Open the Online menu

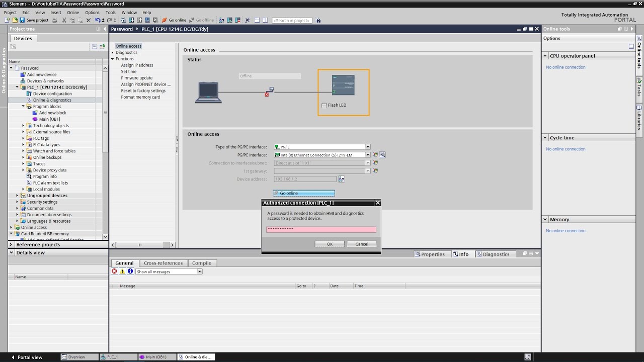(73, 13)
